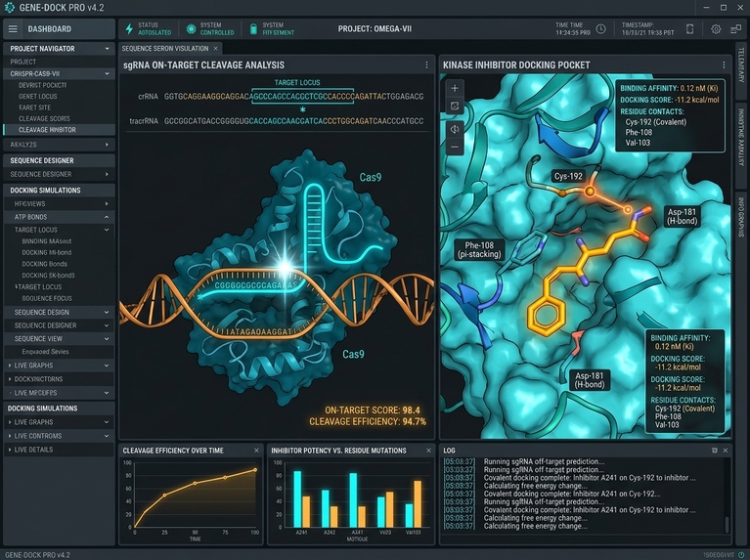Expand the DOCKYNICTORNS triangle
Viewport: 750px width, 560px height.
pyautogui.click(x=10, y=379)
